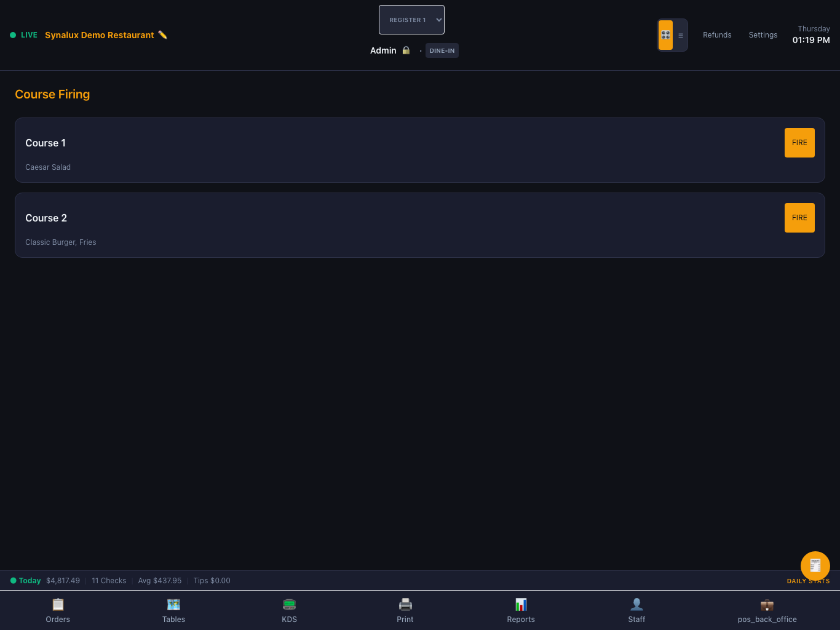
Task: Open the Register 1 dropdown
Action: tap(411, 20)
